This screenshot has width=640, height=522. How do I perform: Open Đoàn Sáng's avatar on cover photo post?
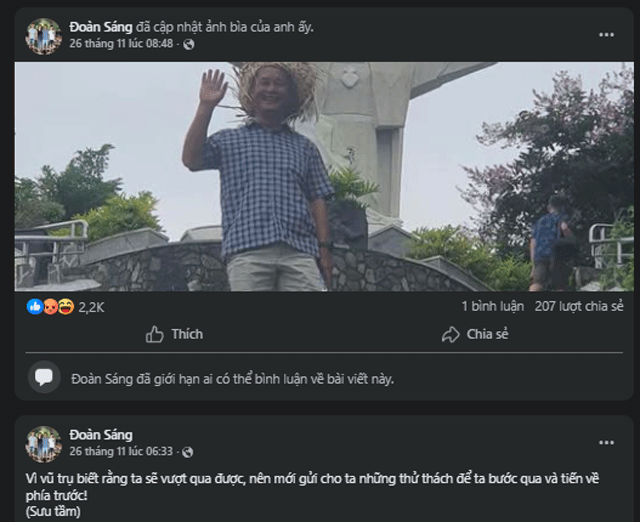point(43,35)
